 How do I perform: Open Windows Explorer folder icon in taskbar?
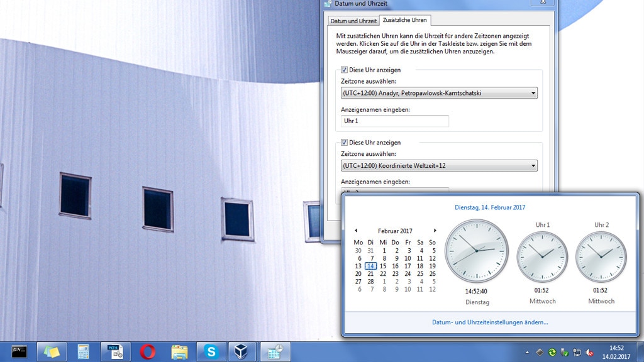(179, 352)
